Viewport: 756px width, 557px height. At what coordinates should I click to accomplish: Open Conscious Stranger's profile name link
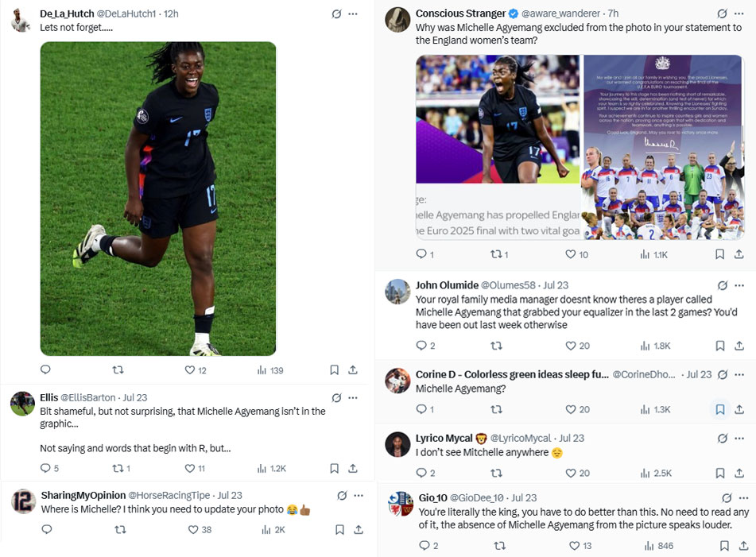[x=460, y=14]
